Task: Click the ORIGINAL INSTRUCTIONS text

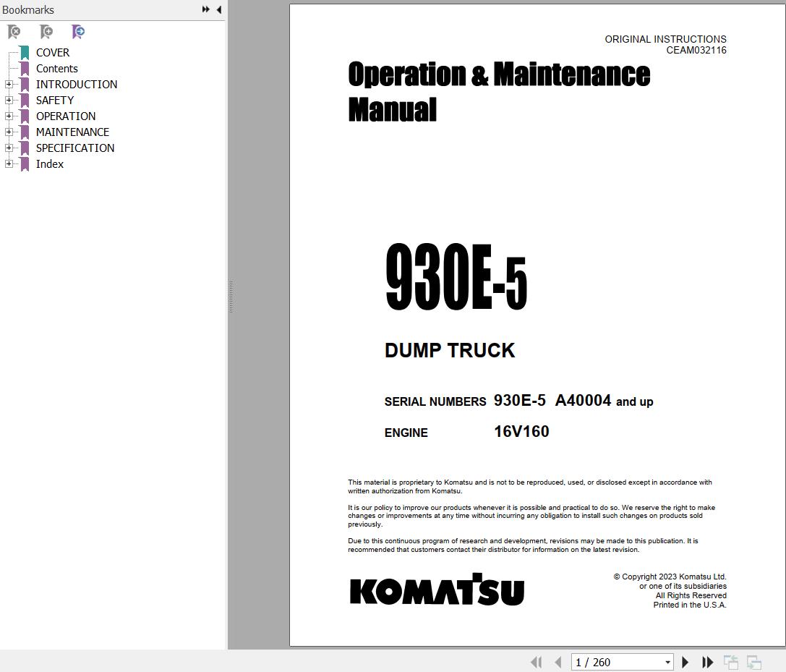Action: (x=666, y=39)
